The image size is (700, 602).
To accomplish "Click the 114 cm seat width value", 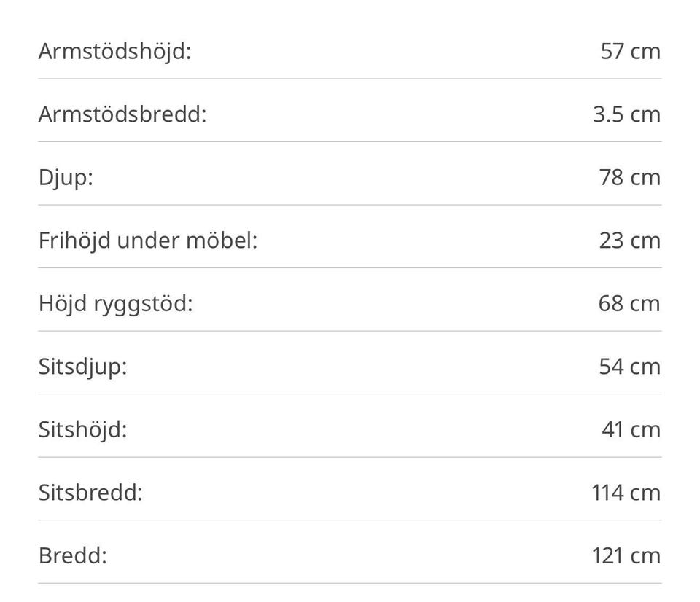I will point(626,493).
